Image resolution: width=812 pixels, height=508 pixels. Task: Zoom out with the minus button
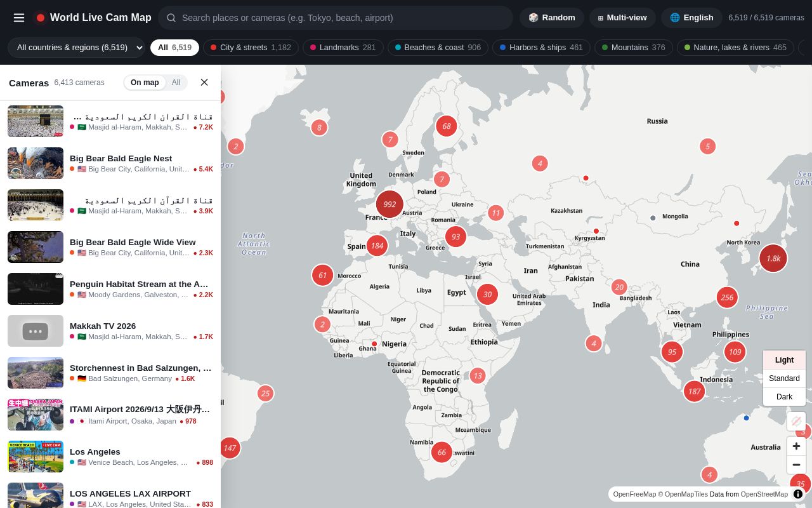[796, 465]
